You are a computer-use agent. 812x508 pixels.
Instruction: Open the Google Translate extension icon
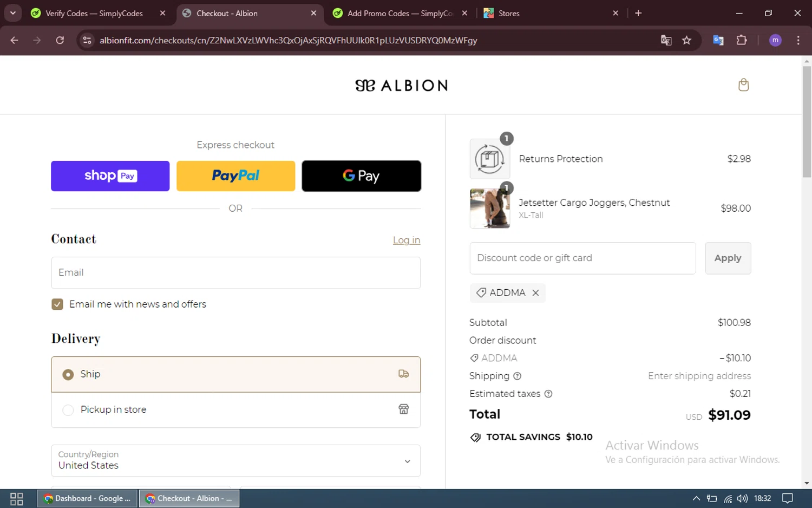coord(718,40)
